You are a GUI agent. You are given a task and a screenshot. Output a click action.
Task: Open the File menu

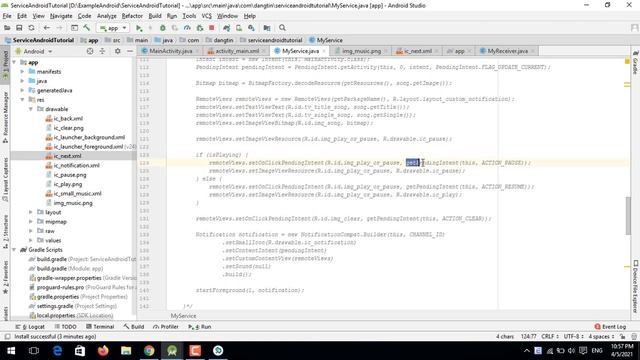[x=7, y=16]
